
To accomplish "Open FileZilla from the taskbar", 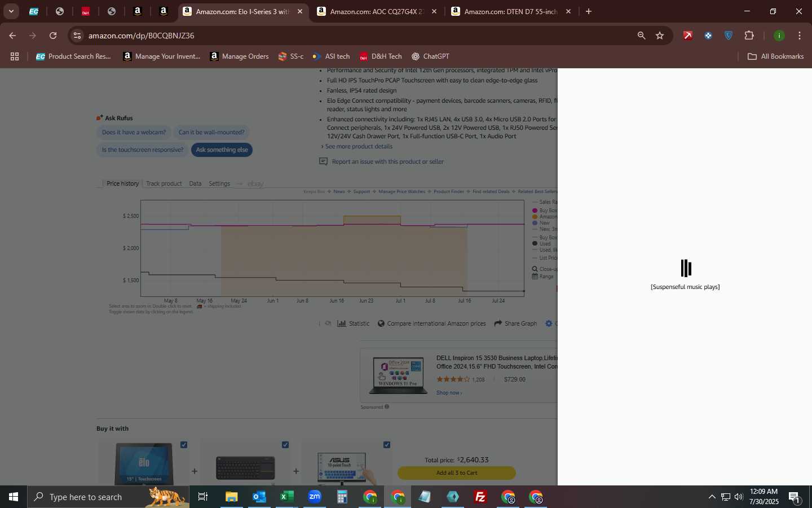I will point(480,497).
